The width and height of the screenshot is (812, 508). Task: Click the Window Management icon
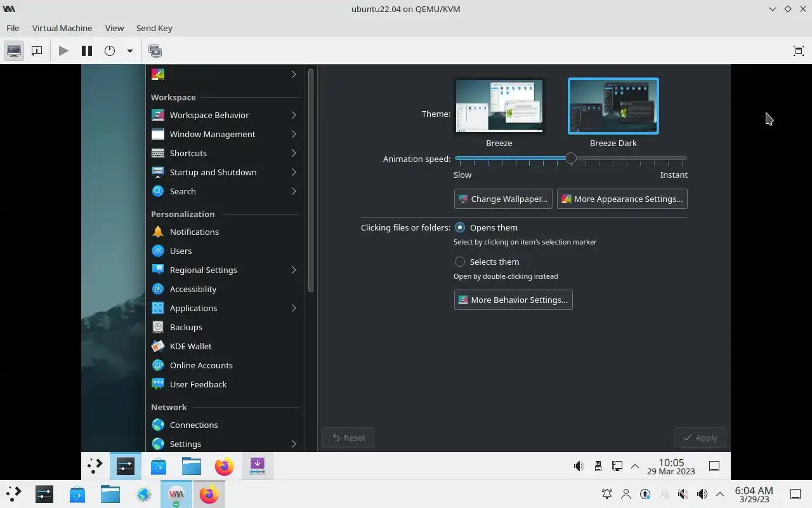(x=158, y=134)
